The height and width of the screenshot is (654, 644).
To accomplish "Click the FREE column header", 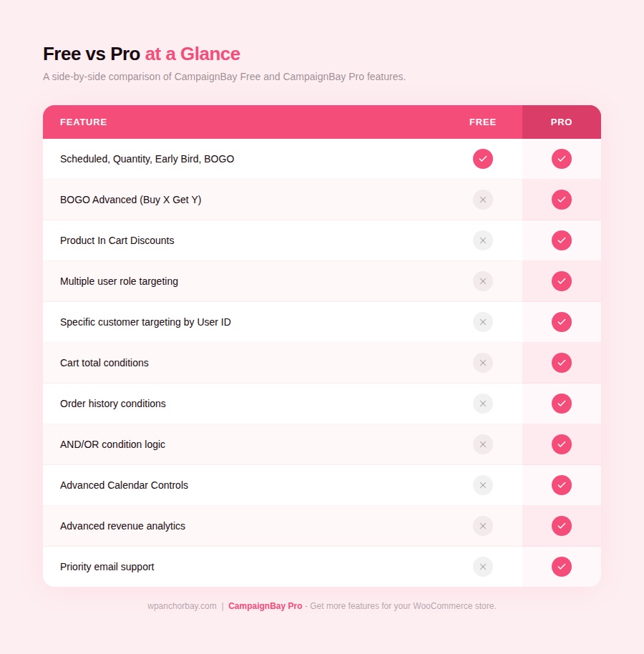I will [x=483, y=122].
